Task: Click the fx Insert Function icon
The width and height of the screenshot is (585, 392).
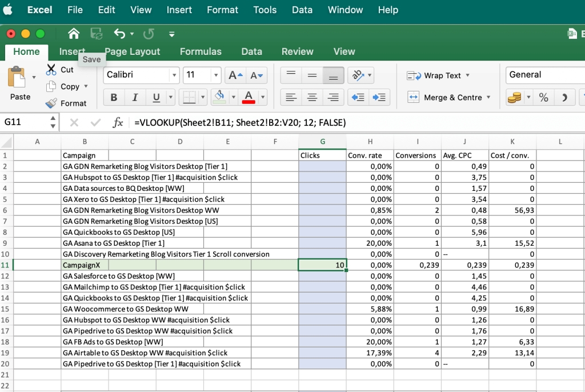Action: point(118,122)
